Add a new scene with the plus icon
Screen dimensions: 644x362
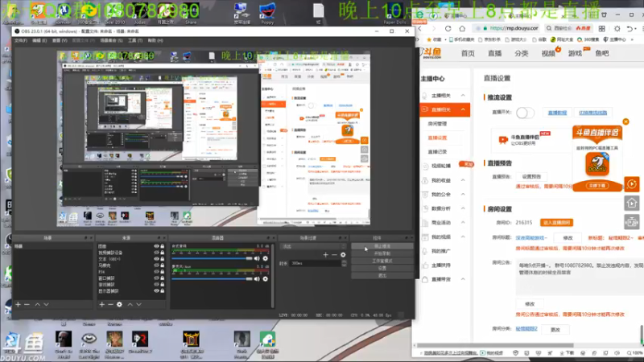tap(18, 305)
